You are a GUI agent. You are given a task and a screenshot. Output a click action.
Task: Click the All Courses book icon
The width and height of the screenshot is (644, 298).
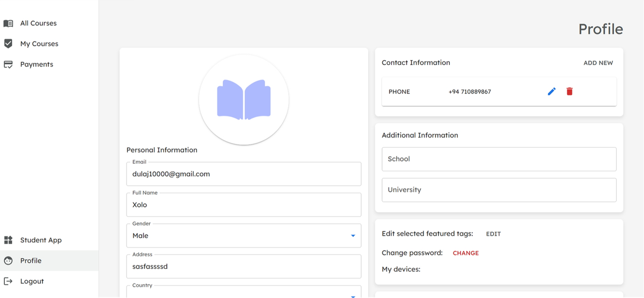point(8,24)
